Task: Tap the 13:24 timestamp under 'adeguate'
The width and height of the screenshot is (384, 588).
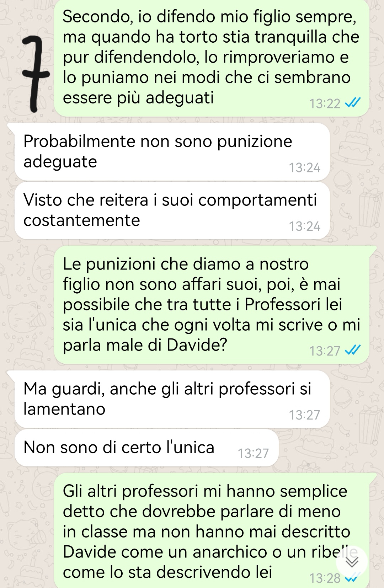Action: 305,167
